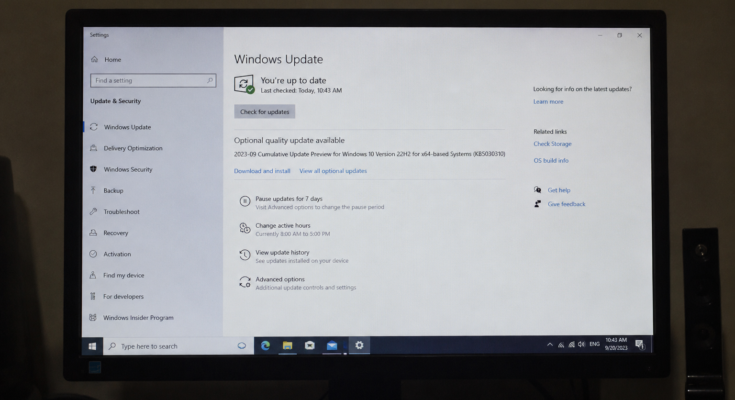Click the optional update KB5030310 description text
Screen dimensions: 735x400
coord(369,154)
